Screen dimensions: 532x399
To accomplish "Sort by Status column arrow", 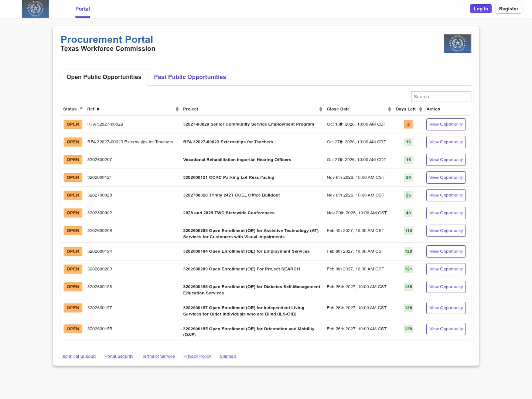I will tap(81, 108).
